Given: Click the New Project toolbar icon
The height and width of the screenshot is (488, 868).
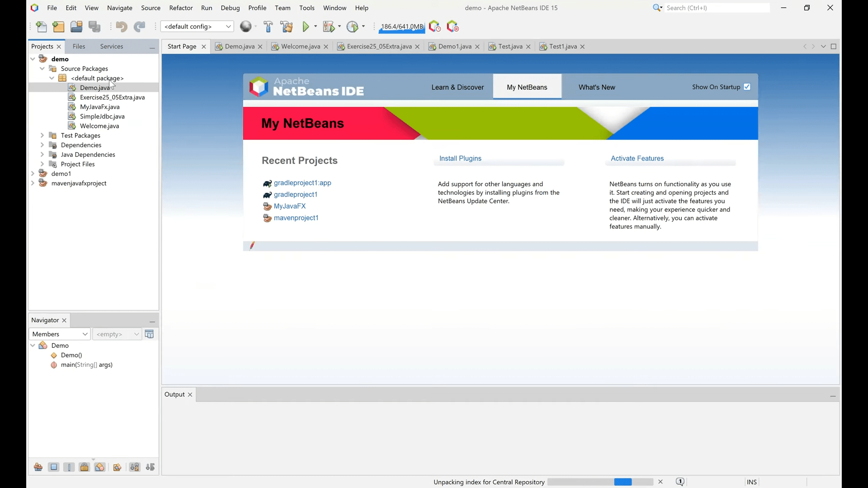Looking at the screenshot, I should tap(58, 27).
